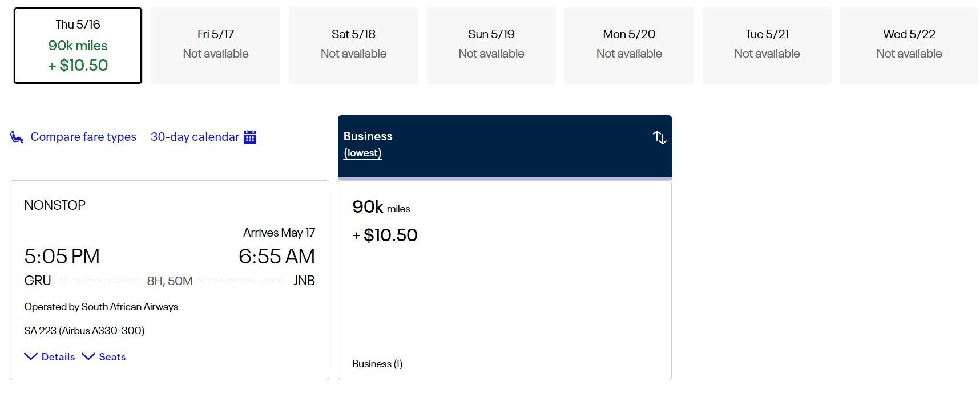The image size is (980, 402).
Task: Open the 30-day calendar link
Action: (195, 137)
